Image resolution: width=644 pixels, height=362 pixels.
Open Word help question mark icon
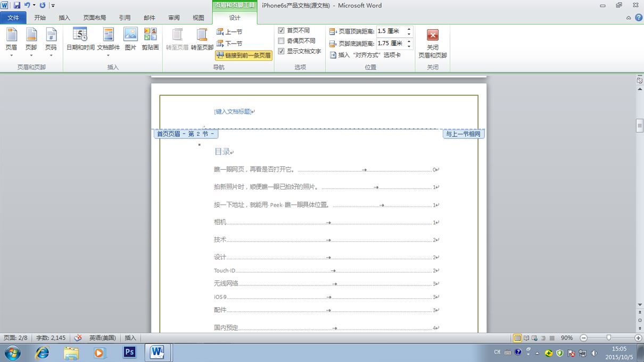click(x=638, y=18)
